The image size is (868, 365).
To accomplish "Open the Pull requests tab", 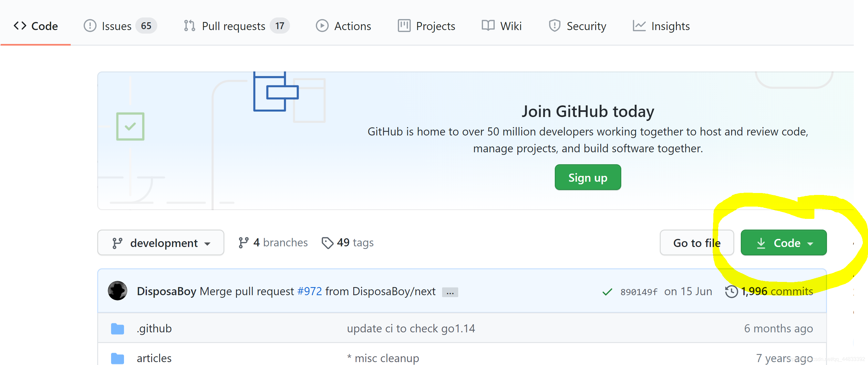I will pos(237,26).
